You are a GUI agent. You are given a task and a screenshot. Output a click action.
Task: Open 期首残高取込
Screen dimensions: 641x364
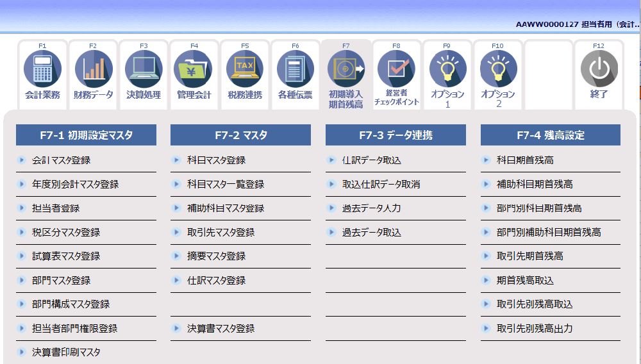point(526,280)
